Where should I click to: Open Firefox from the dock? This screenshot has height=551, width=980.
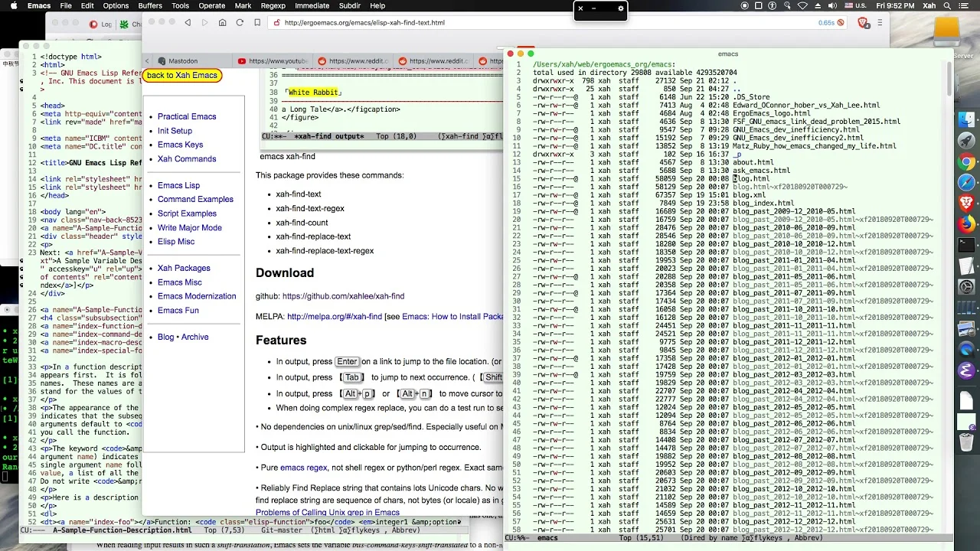pyautogui.click(x=966, y=224)
